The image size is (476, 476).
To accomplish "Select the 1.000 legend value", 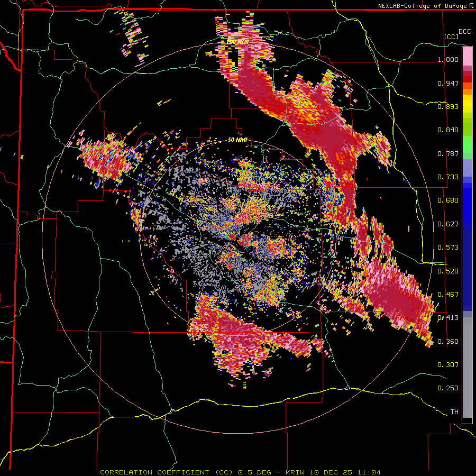I will pyautogui.click(x=448, y=59).
